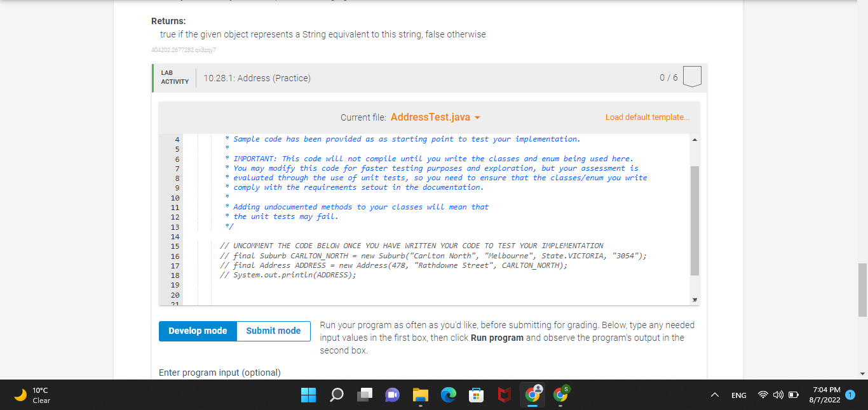
Task: Open Microsoft Store taskbar icon
Action: [x=477, y=395]
